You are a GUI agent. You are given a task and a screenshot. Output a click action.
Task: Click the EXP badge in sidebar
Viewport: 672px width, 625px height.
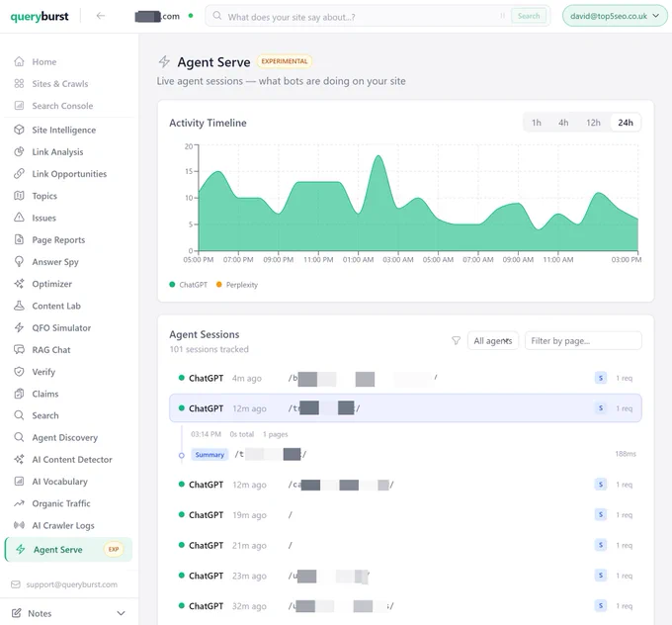(113, 549)
